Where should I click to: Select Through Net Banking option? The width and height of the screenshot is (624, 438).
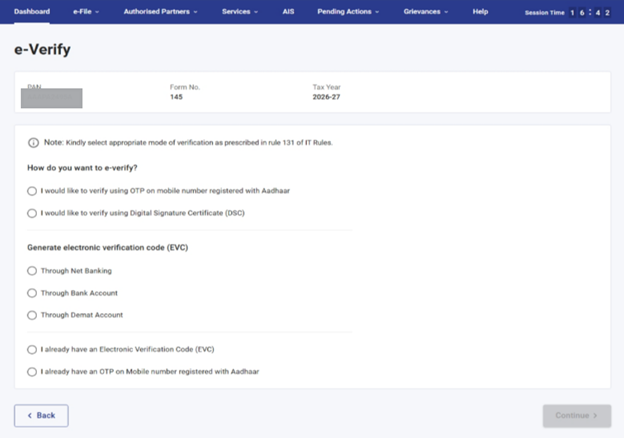click(32, 270)
